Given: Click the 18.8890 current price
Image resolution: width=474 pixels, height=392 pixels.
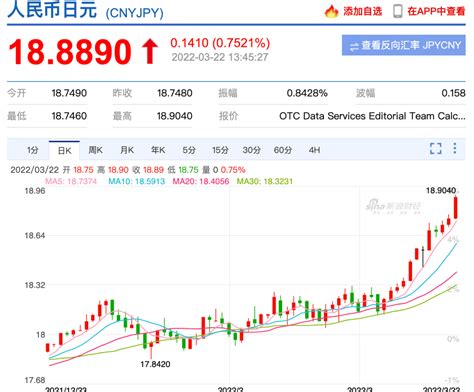Looking at the screenshot, I should pyautogui.click(x=70, y=52).
